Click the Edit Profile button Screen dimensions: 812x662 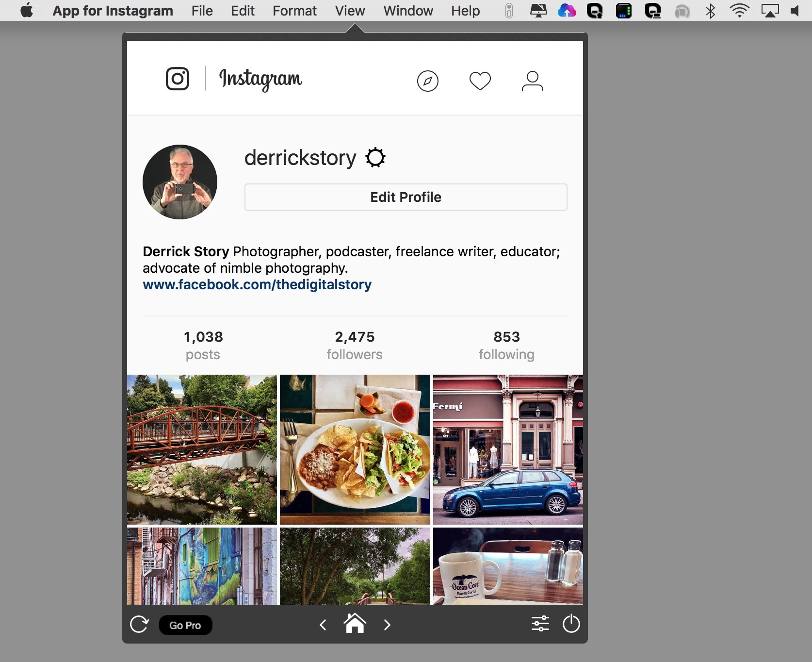click(406, 197)
